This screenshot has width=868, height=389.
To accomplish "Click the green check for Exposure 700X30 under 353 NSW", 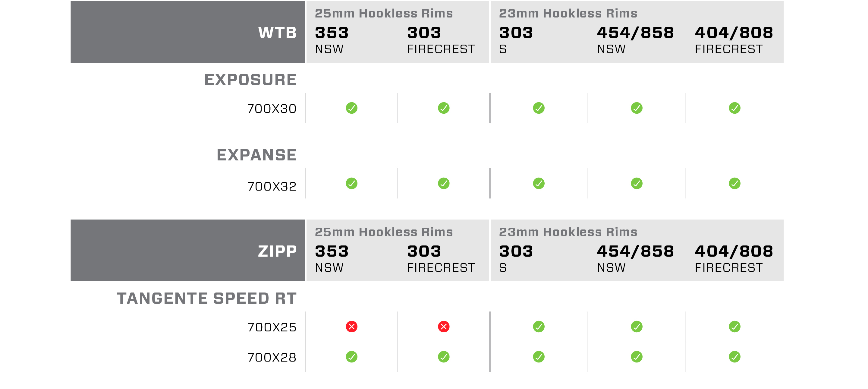I will (351, 108).
